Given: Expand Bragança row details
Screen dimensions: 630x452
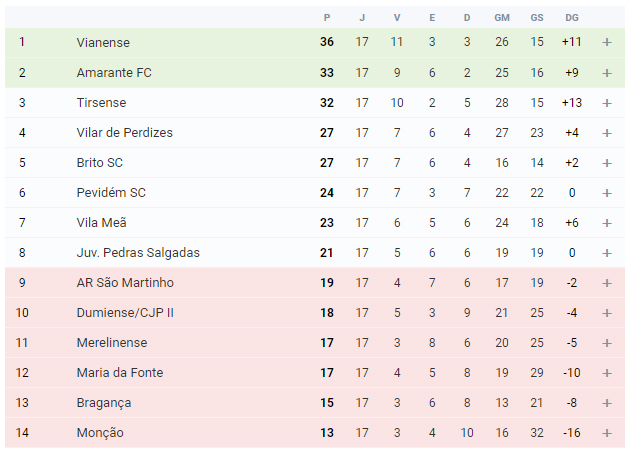Looking at the screenshot, I should tap(607, 403).
